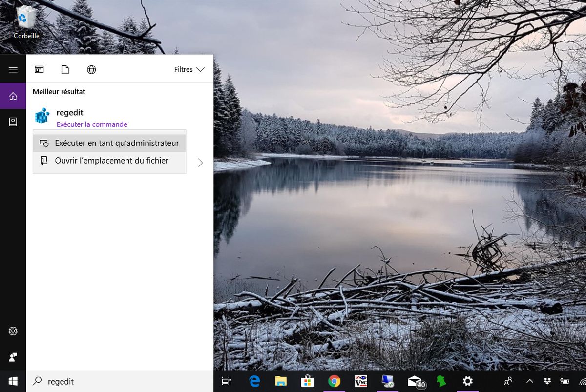586x392 pixels.
Task: Click the 'Exécuter la commande' label
Action: tap(92, 124)
